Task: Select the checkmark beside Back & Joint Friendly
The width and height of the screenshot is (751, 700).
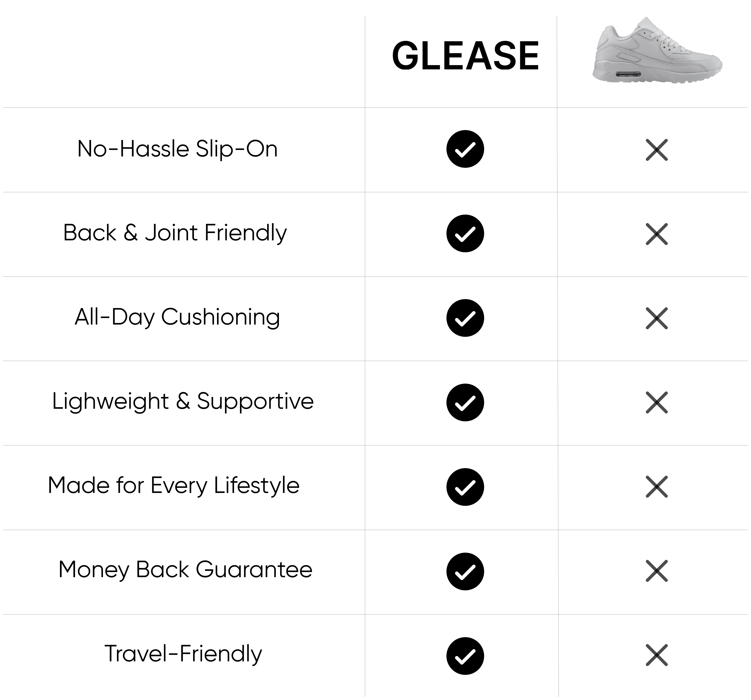Action: pos(465,234)
